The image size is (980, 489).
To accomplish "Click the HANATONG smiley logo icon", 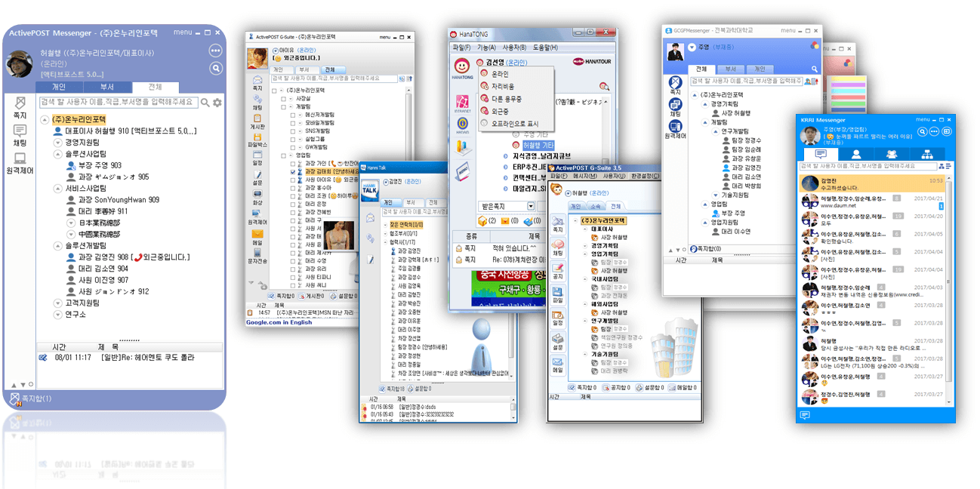I will [463, 67].
